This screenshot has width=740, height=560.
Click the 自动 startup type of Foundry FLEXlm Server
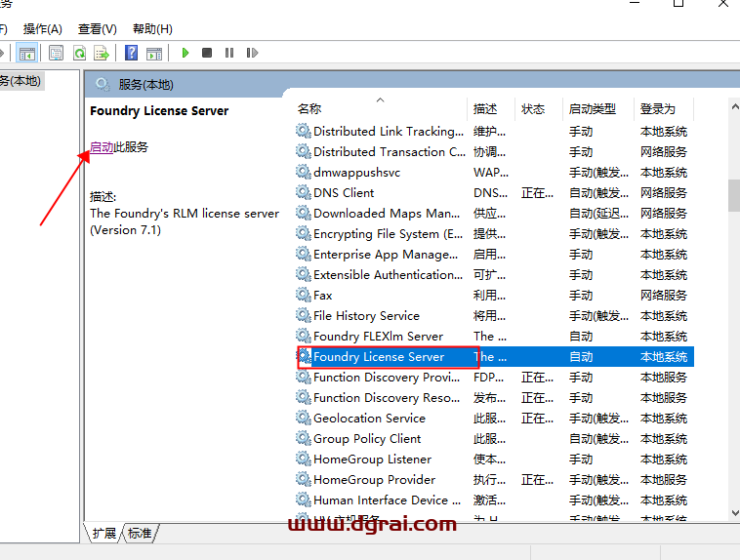pyautogui.click(x=581, y=337)
